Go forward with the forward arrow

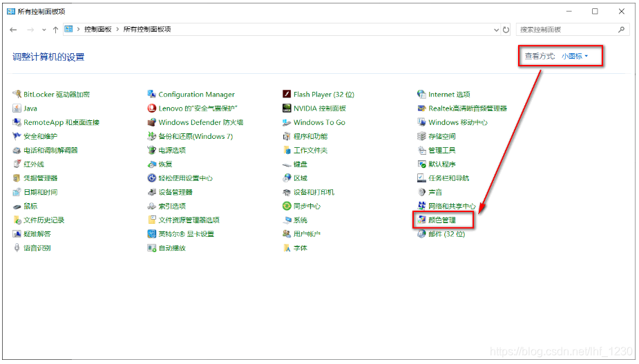[30, 30]
